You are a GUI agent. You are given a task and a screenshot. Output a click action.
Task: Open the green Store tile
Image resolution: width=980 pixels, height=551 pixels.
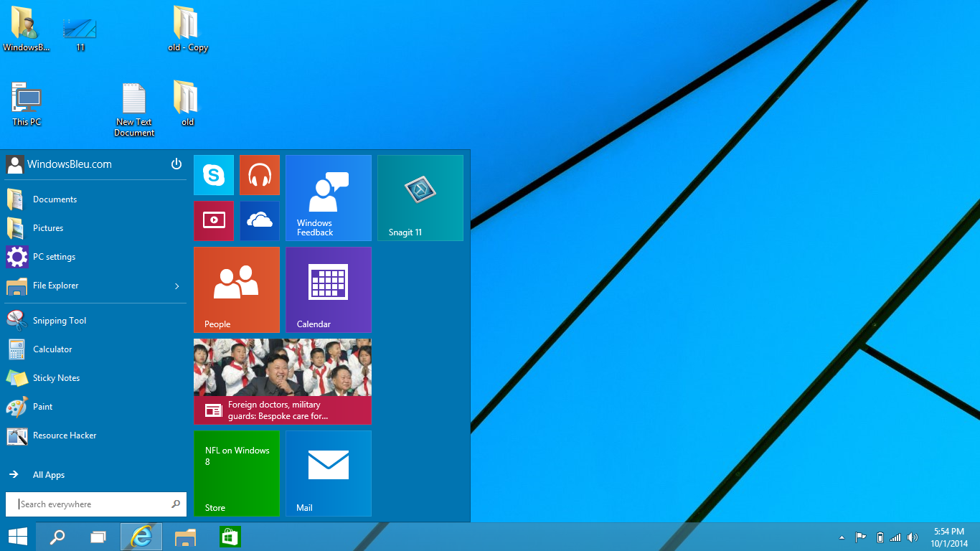click(237, 474)
